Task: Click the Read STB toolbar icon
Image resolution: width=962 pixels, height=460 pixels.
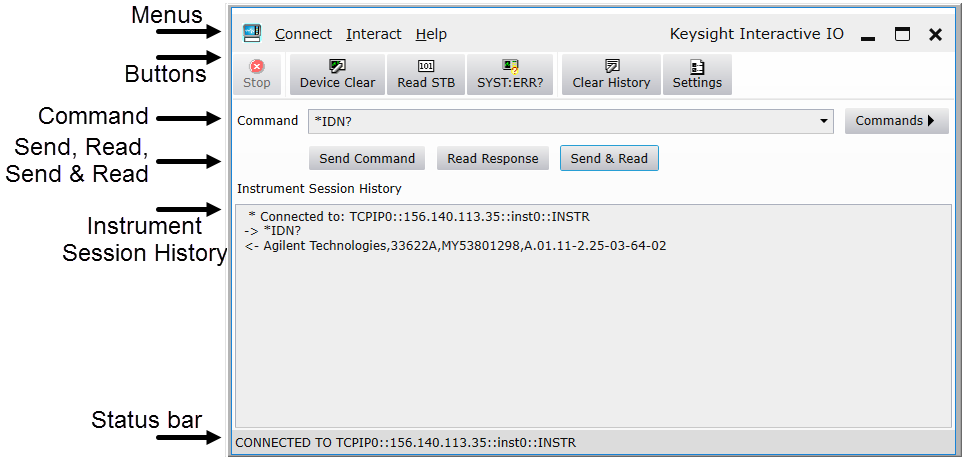Action: pos(426,67)
